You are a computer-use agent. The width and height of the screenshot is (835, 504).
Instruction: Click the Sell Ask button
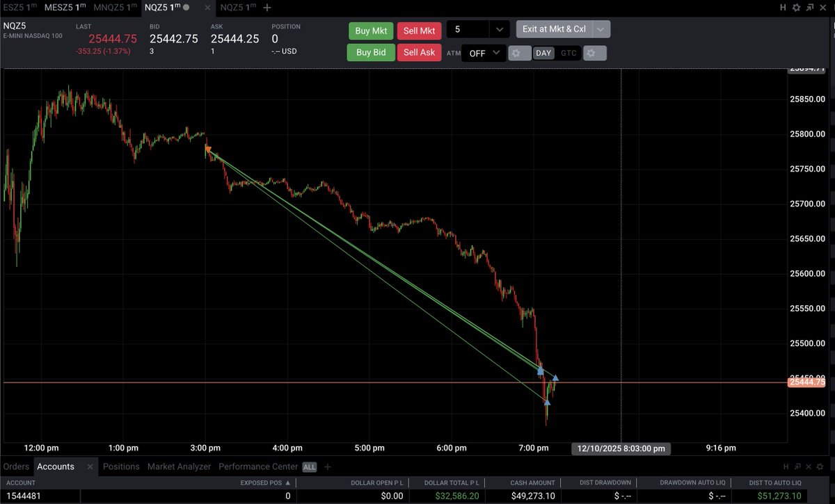point(419,52)
